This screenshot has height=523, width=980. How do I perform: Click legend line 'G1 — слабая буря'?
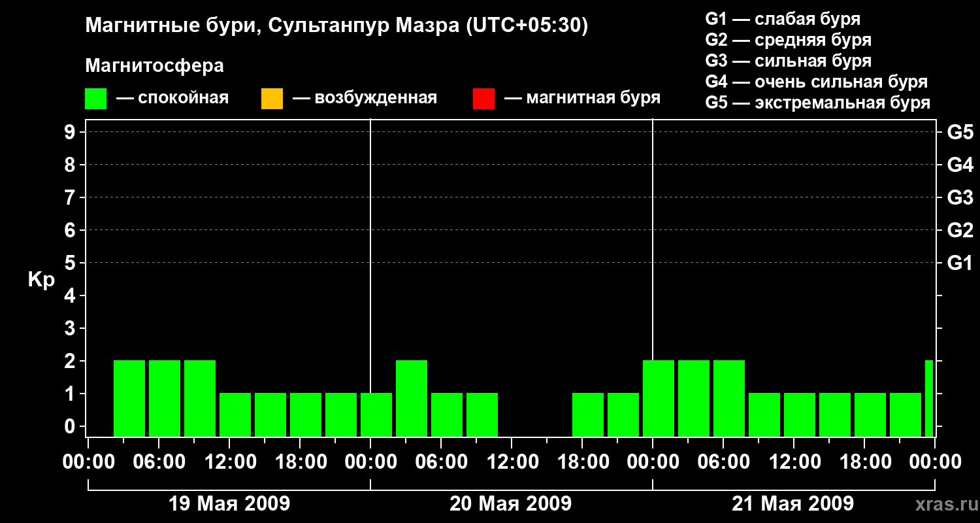(783, 19)
